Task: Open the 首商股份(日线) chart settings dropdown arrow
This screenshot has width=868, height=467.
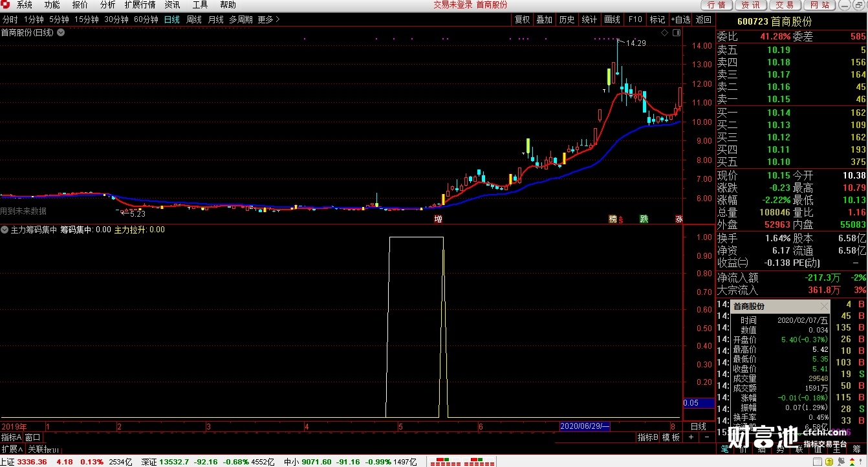Action: point(61,32)
